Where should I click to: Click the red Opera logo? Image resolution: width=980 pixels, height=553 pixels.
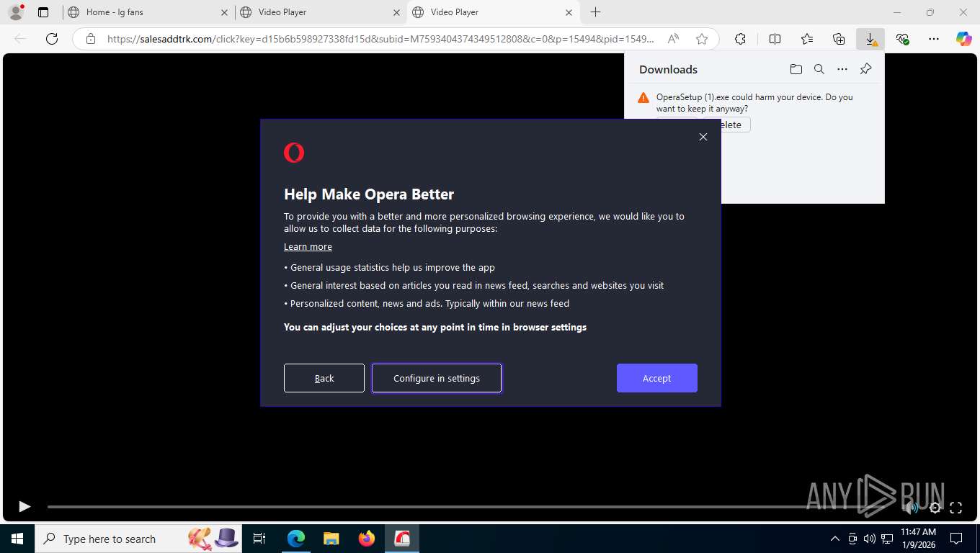tap(294, 153)
